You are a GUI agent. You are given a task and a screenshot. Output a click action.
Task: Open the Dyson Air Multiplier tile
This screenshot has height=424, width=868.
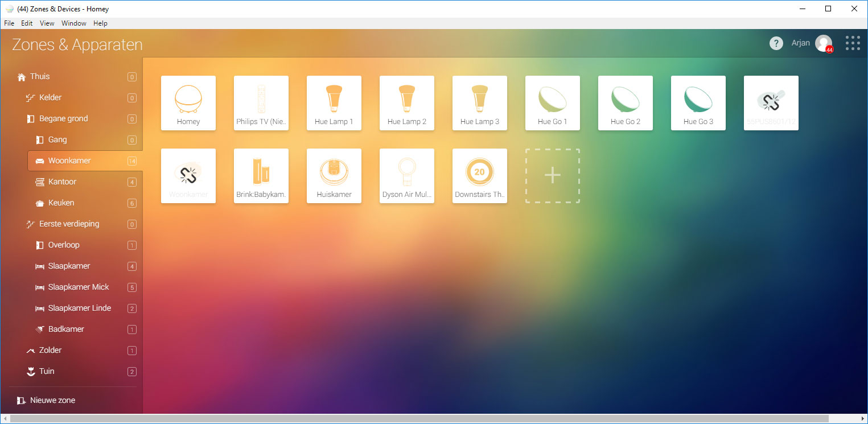pyautogui.click(x=407, y=176)
